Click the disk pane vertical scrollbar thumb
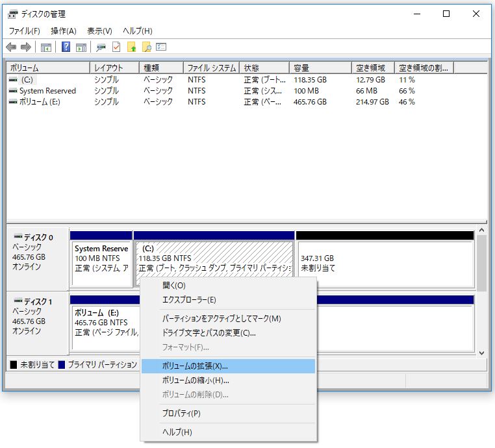The height and width of the screenshot is (448, 495). pyautogui.click(x=482, y=263)
